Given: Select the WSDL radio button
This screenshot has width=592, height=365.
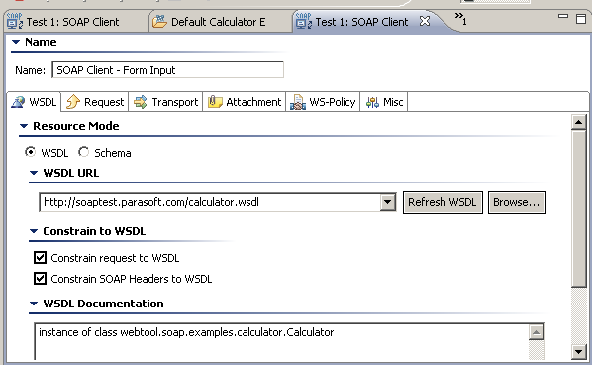Looking at the screenshot, I should 31,152.
